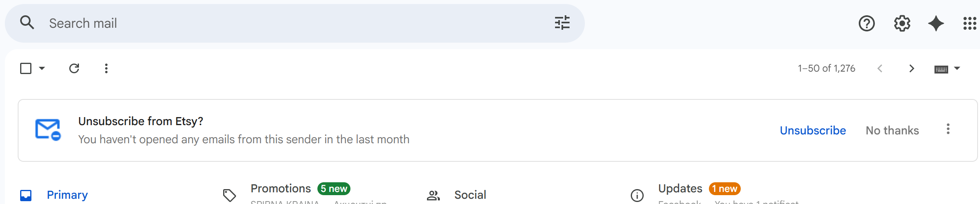Tick the select all checkbox
980x204 pixels.
coord(26,68)
